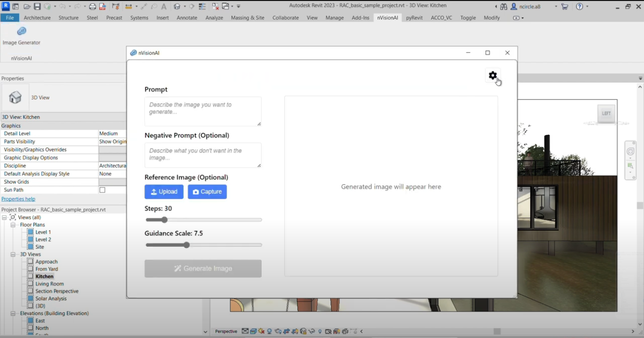Screen dimensions: 644x338
Task: Click the user account icon for ncircle.a8
Action: click(514, 7)
